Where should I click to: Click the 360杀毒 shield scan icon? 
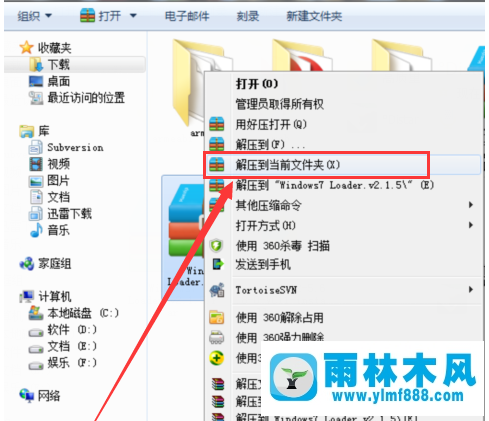[216, 246]
